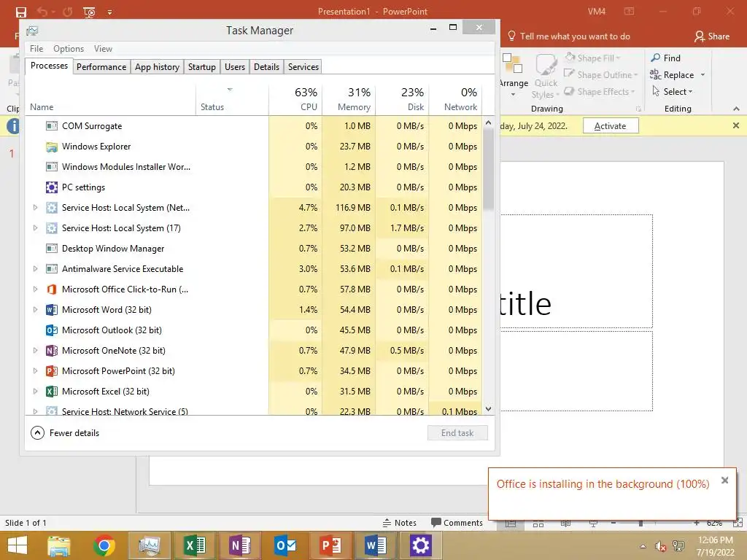
Task: Switch to the Performance tab
Action: click(101, 67)
